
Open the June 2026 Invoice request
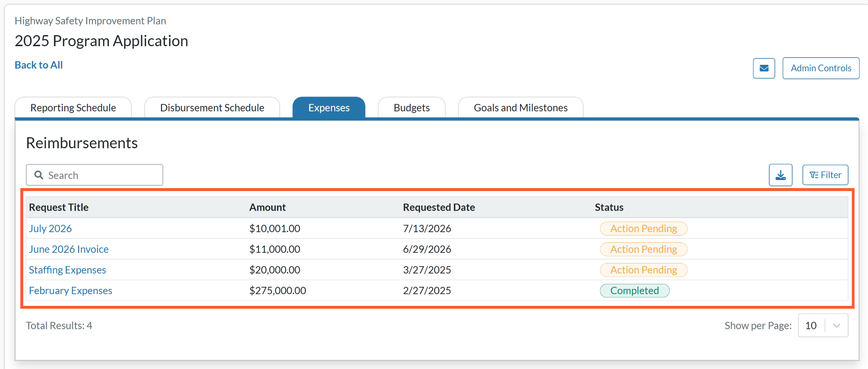[69, 249]
